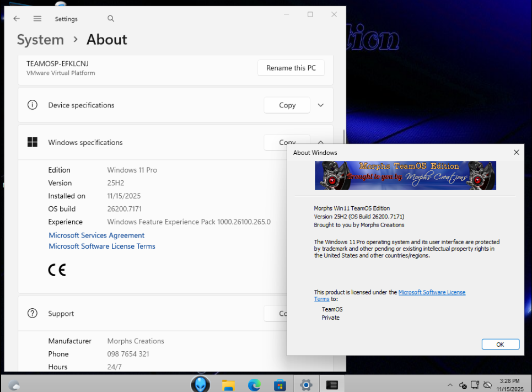The width and height of the screenshot is (532, 392).
Task: Open File Explorer from the taskbar
Action: coord(229,385)
